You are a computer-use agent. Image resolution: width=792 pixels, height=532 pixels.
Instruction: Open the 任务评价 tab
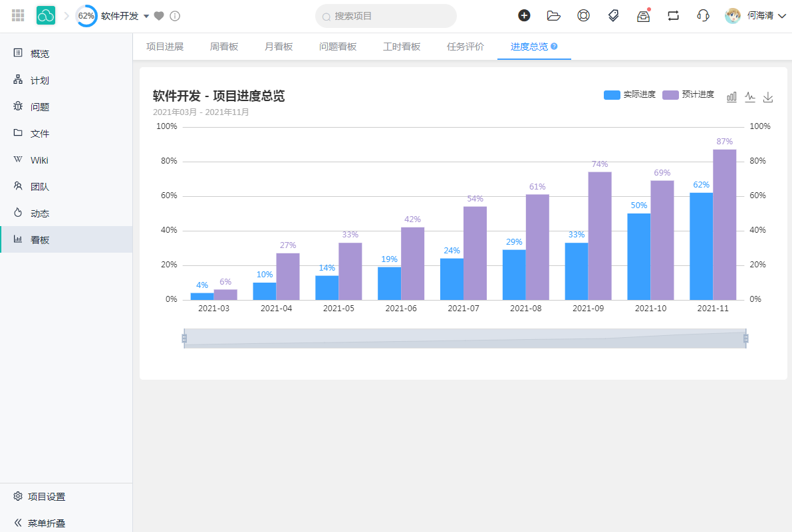(465, 47)
